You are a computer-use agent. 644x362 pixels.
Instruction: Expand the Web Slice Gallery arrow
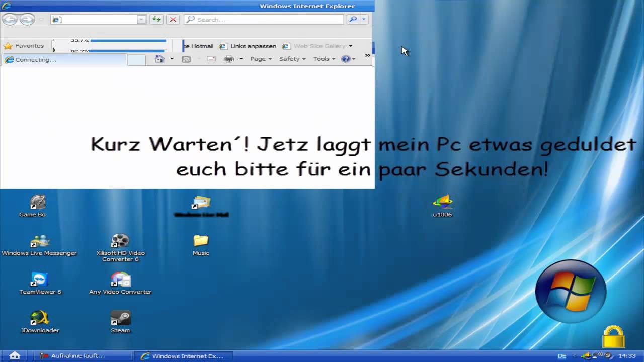[x=351, y=46]
